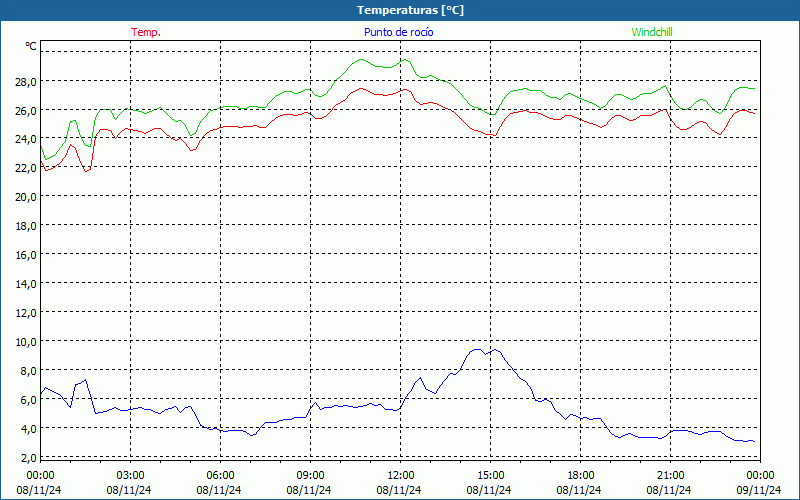Click the 12,0 y-axis value

(x=25, y=313)
